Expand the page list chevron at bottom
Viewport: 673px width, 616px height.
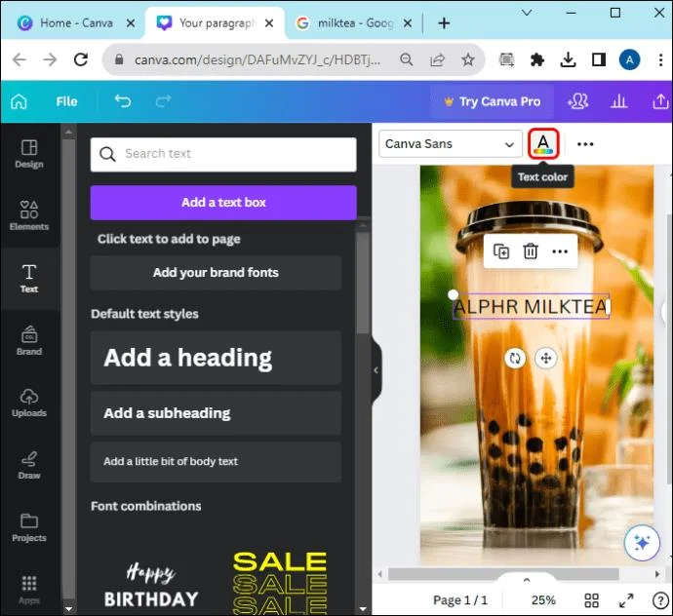click(x=527, y=580)
